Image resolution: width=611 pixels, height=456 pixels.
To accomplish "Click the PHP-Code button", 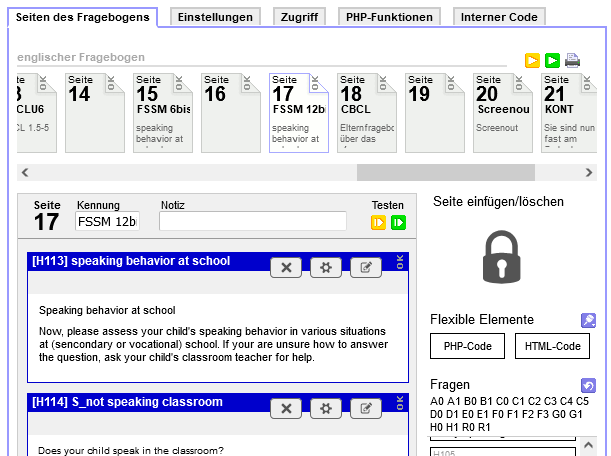I will coord(468,346).
